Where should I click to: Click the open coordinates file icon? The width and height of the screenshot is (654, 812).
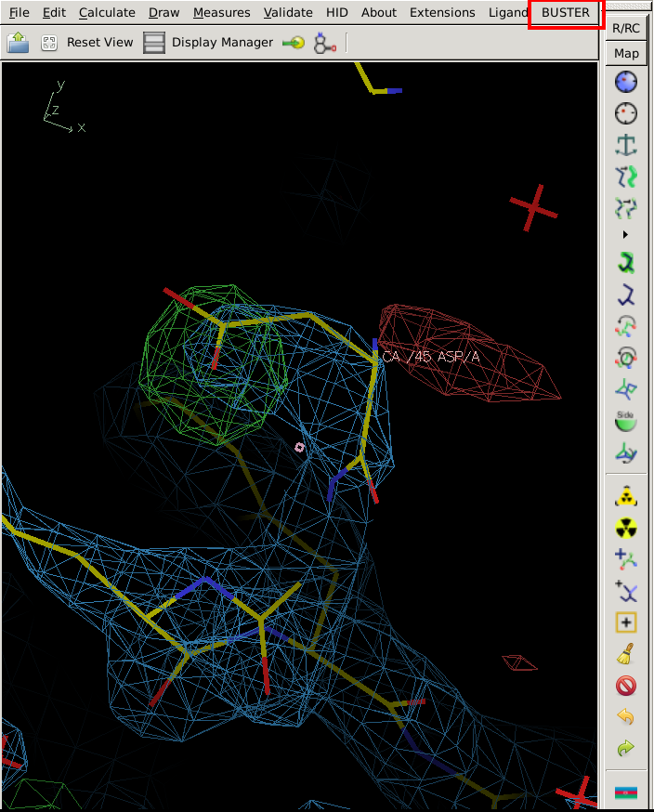pos(19,43)
